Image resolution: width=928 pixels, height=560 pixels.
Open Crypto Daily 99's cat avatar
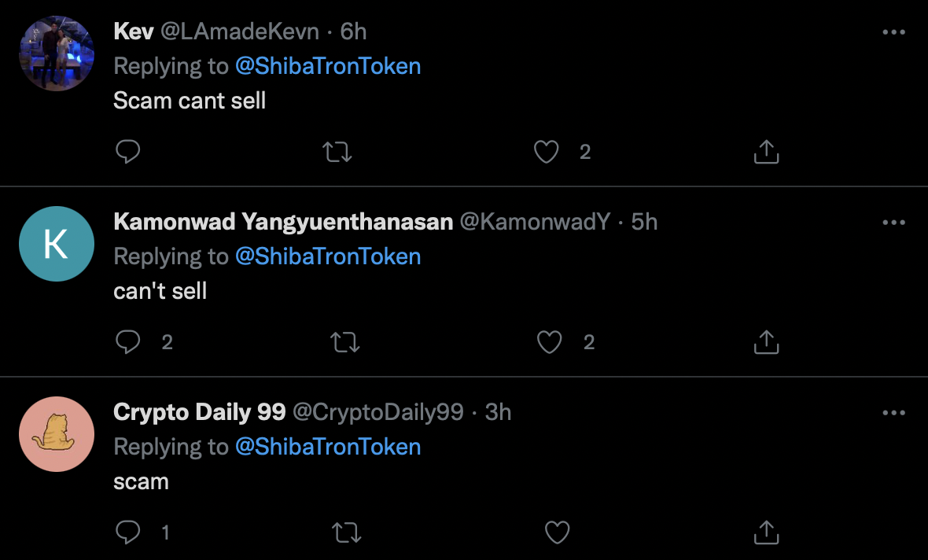[x=57, y=434]
